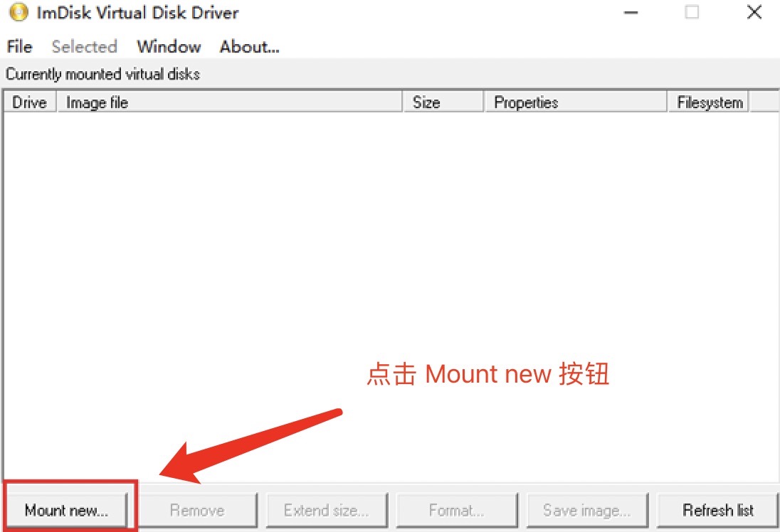The height and width of the screenshot is (532, 780).
Task: Click the disabled Remove button
Action: click(197, 510)
